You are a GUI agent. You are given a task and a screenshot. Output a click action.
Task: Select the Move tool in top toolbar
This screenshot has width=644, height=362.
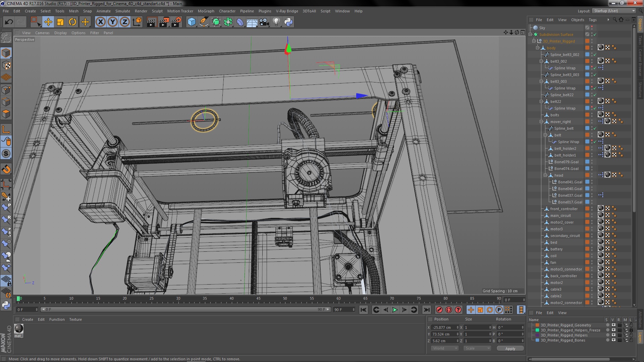(x=48, y=22)
